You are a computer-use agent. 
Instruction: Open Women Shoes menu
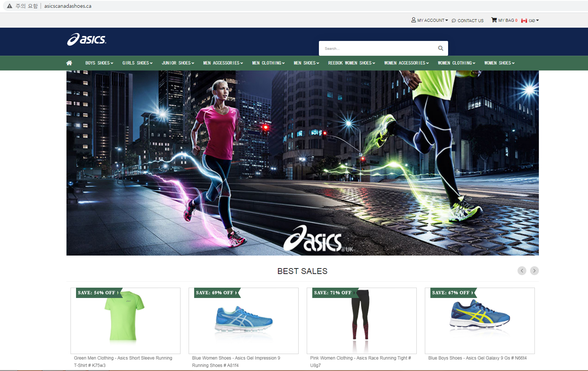(x=499, y=63)
